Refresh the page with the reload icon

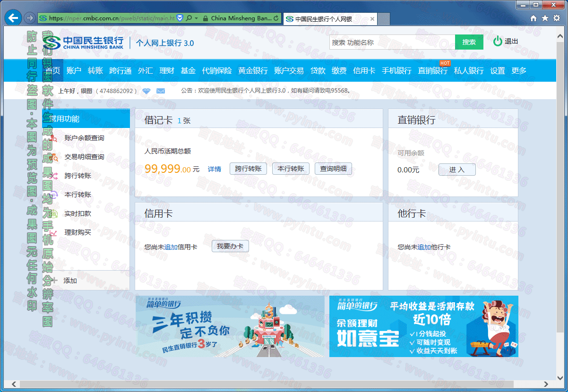coord(276,18)
